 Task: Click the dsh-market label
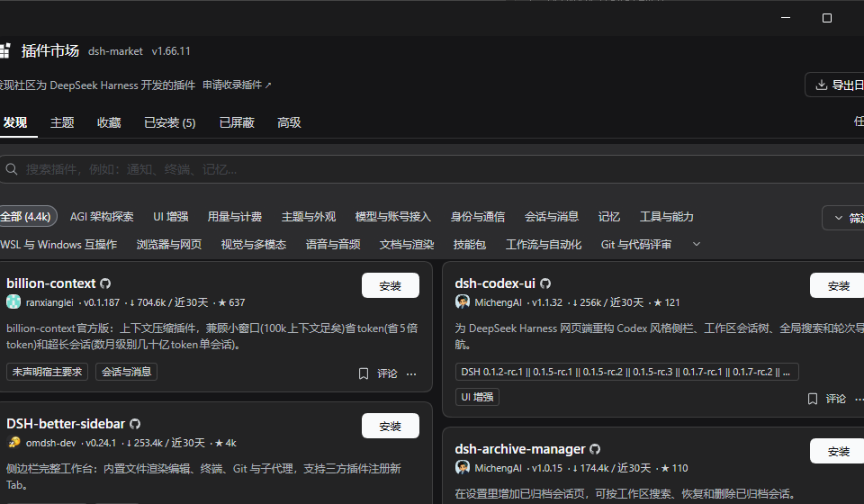(115, 51)
